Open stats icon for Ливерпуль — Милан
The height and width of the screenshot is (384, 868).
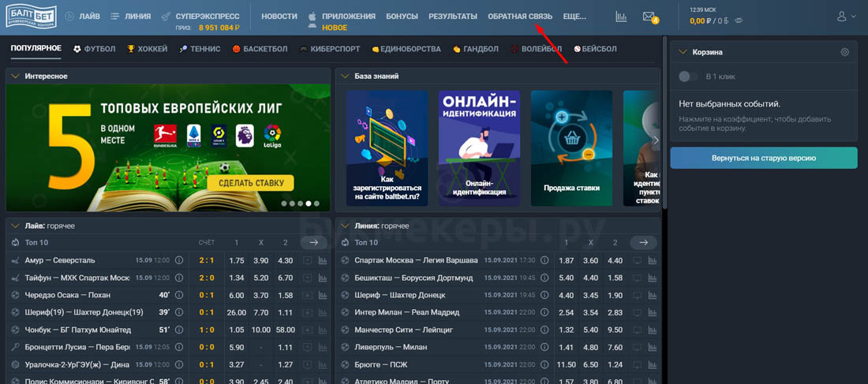point(652,348)
